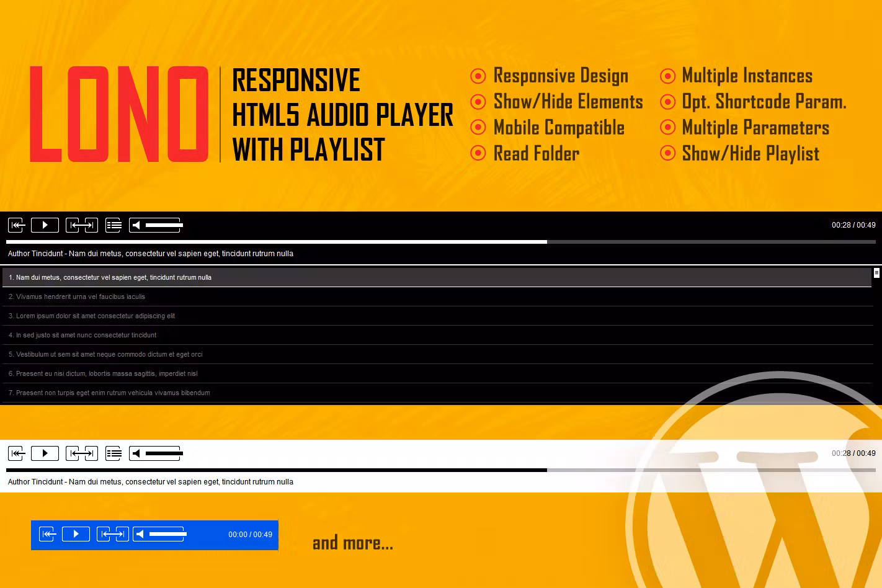The height and width of the screenshot is (588, 882).
Task: Adjust volume slider in black player
Action: coord(164,225)
